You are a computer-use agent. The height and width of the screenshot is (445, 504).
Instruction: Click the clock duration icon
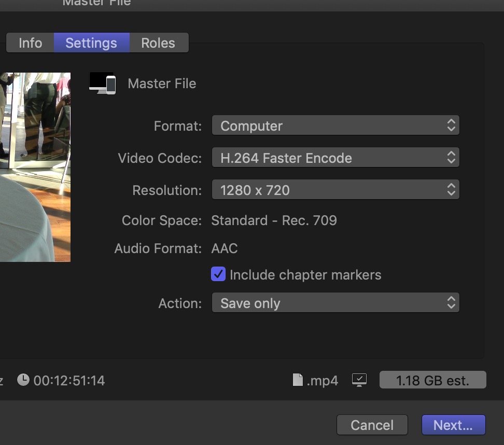(x=23, y=380)
